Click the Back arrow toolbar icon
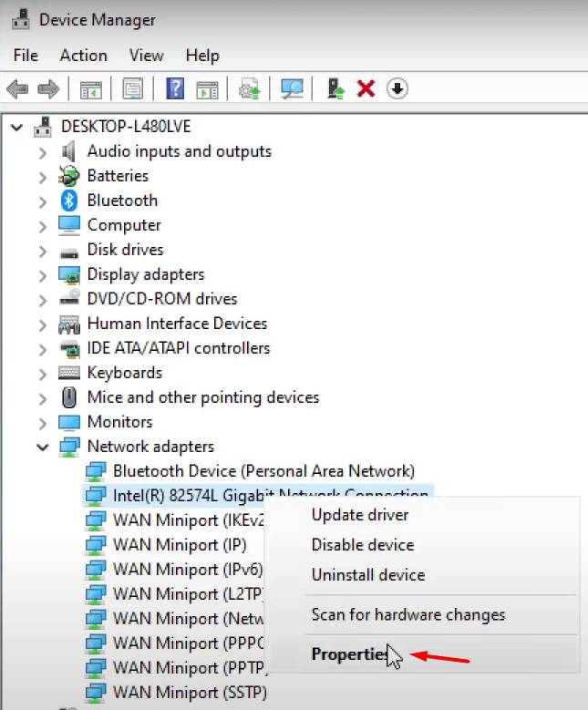Screen dimensions: 588x710 point(17,88)
